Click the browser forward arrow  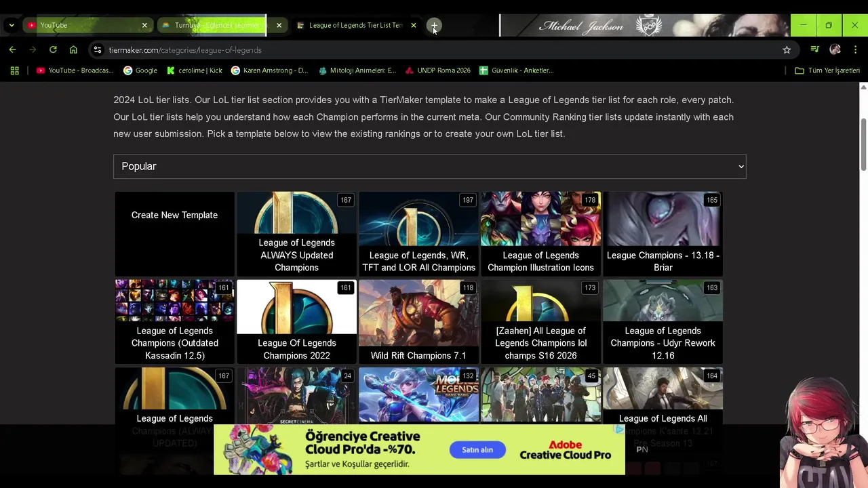click(33, 49)
